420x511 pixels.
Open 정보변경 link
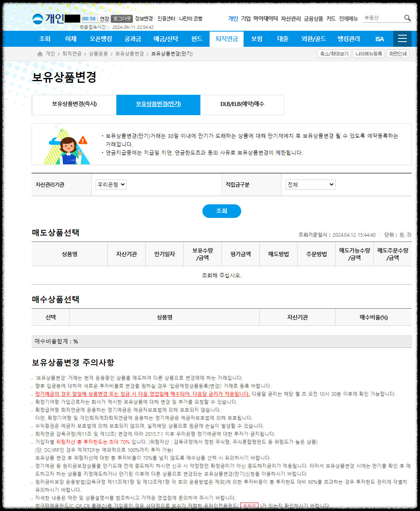pyautogui.click(x=144, y=19)
